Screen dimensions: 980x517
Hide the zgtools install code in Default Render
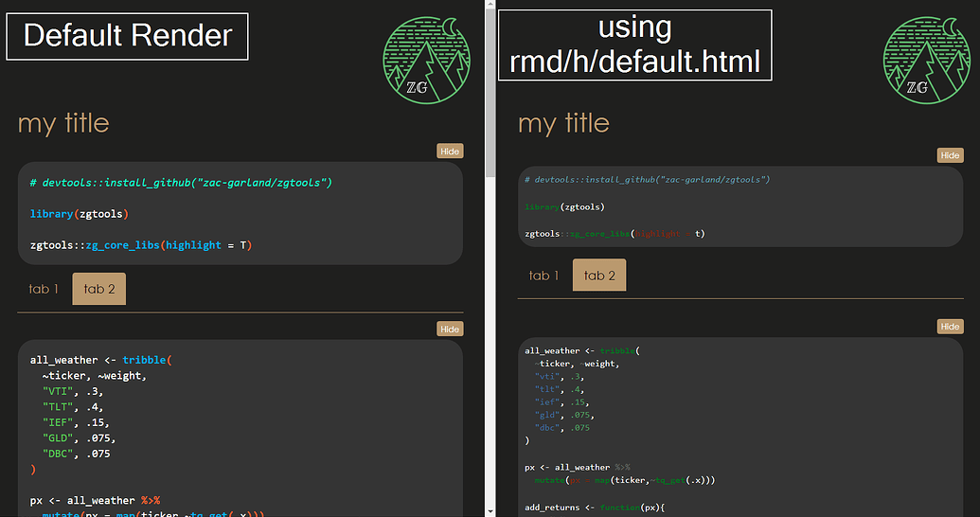pyautogui.click(x=450, y=152)
